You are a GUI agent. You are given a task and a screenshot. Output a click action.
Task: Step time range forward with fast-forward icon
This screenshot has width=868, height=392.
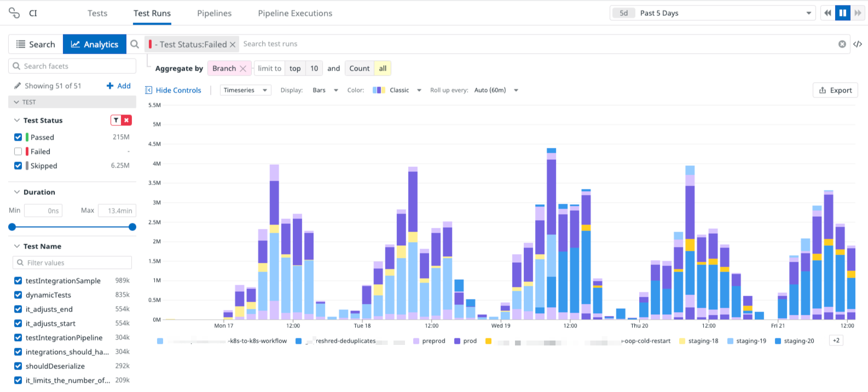858,13
